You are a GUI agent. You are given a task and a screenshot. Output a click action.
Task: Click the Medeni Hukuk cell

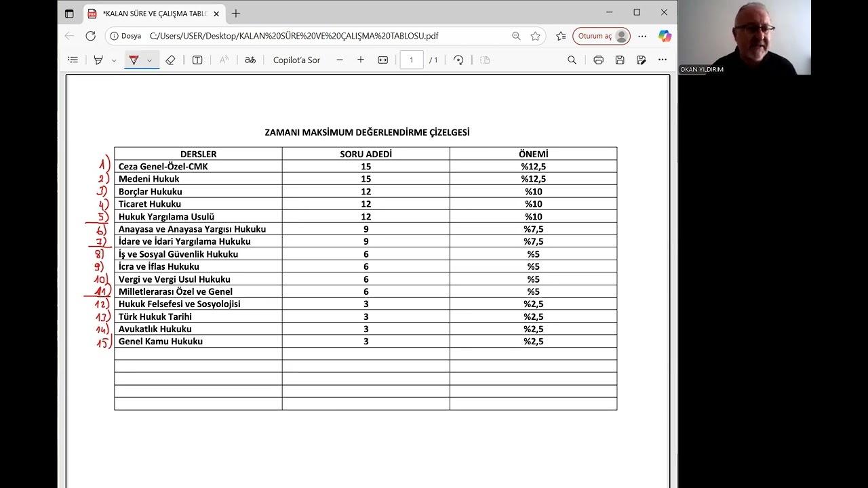[198, 179]
